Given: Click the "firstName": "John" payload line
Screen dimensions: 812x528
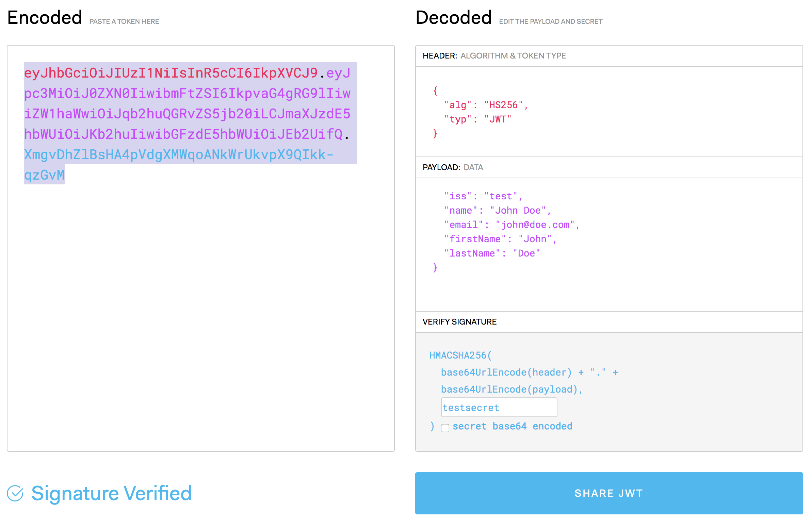Looking at the screenshot, I should pyautogui.click(x=500, y=240).
